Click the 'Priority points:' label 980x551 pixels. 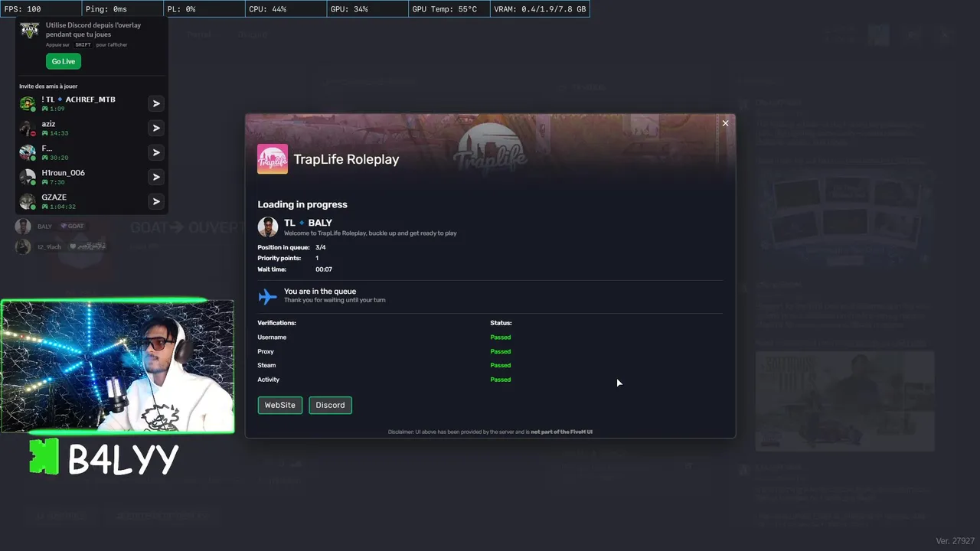(279, 258)
